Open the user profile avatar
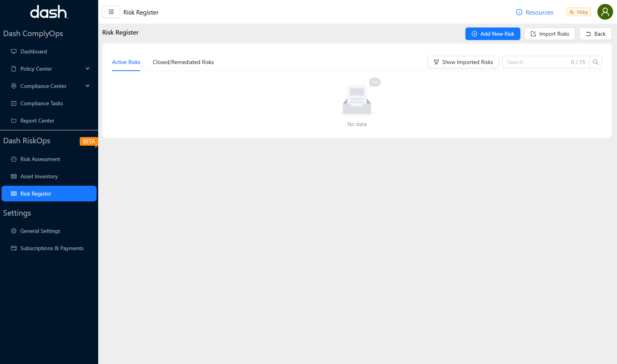Image resolution: width=617 pixels, height=364 pixels. coord(605,12)
